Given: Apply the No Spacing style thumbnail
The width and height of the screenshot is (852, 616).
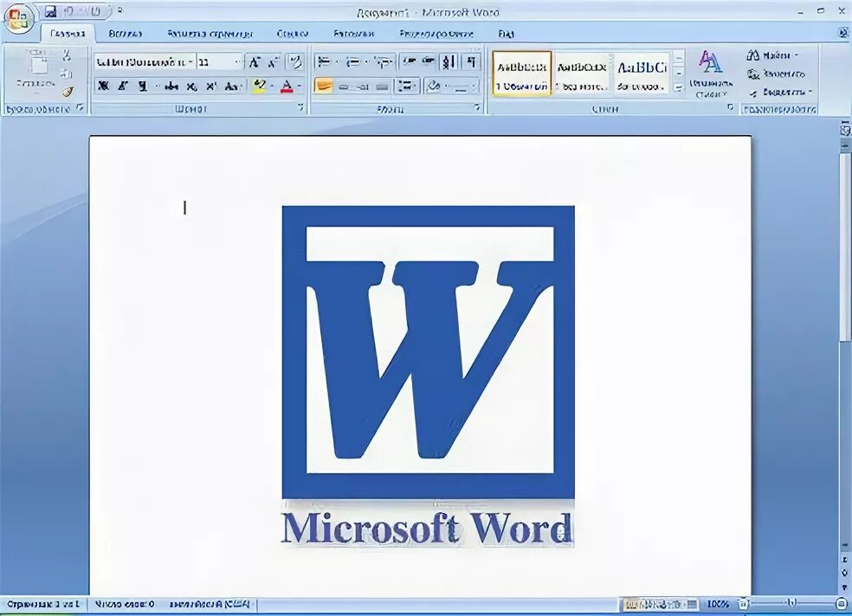Looking at the screenshot, I should tap(581, 74).
